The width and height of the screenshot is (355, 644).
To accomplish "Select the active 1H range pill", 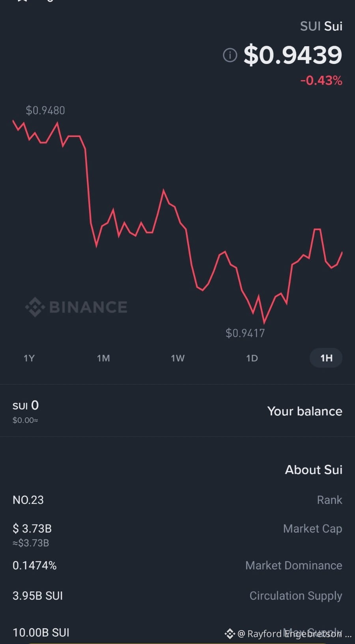I will (326, 358).
